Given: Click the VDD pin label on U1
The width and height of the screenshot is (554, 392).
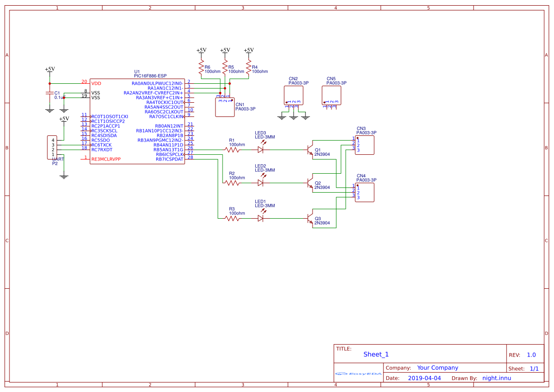Looking at the screenshot, I should pyautogui.click(x=96, y=83).
